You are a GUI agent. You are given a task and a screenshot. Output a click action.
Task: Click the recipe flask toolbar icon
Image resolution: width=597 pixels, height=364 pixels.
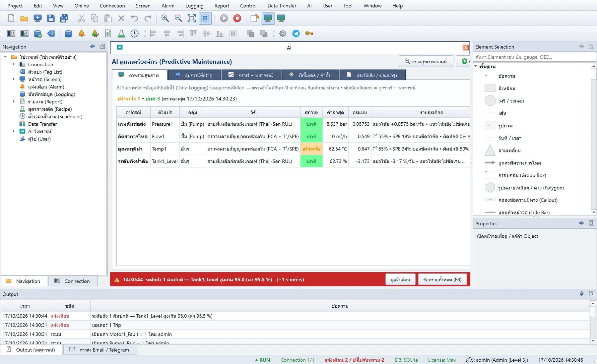(121, 33)
